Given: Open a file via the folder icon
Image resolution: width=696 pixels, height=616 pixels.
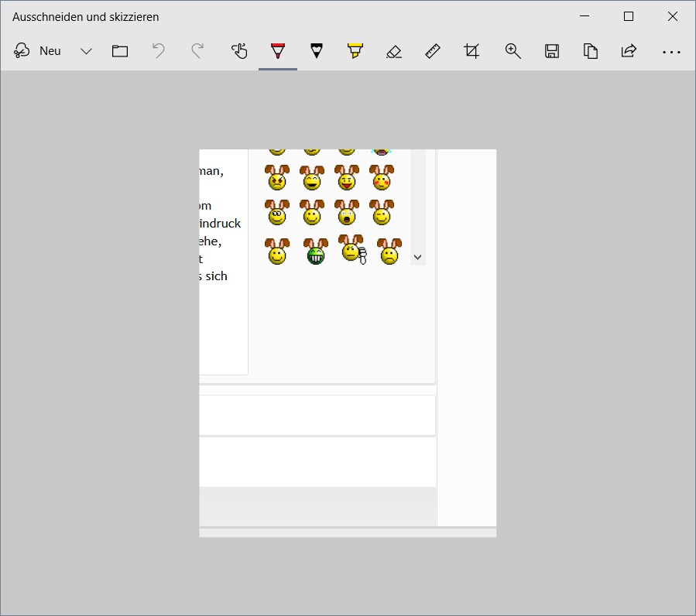Looking at the screenshot, I should (x=120, y=51).
